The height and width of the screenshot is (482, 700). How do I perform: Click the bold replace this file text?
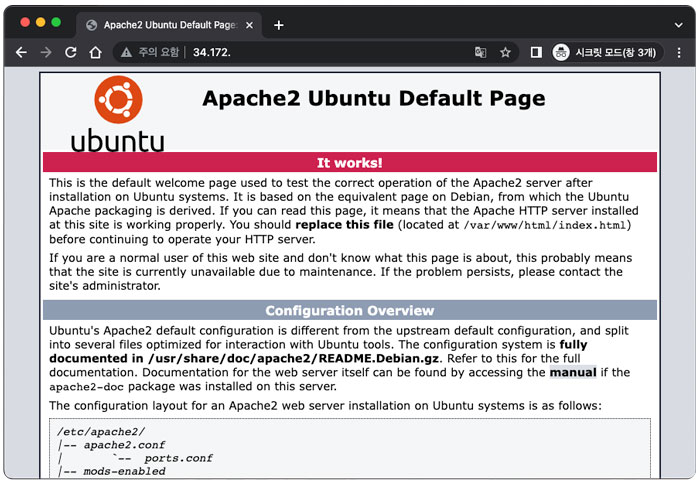(x=344, y=224)
